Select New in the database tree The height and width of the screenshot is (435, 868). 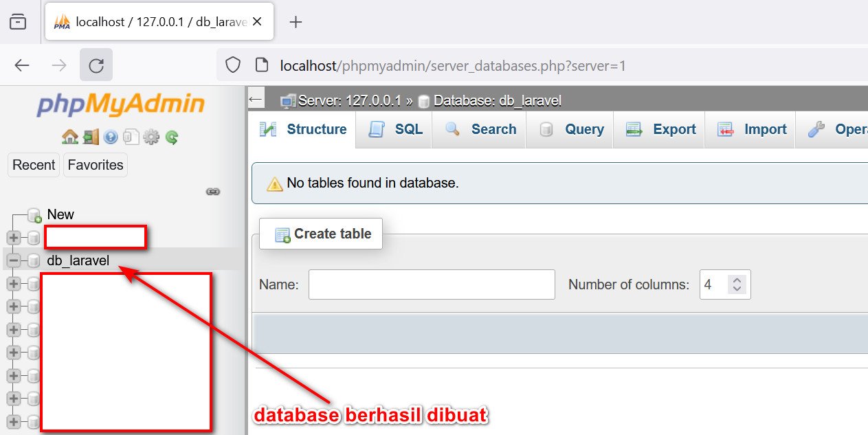[x=60, y=214]
